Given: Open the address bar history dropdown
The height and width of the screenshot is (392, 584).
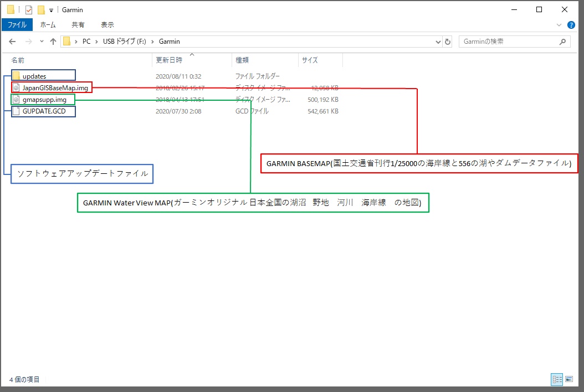Looking at the screenshot, I should (x=438, y=42).
